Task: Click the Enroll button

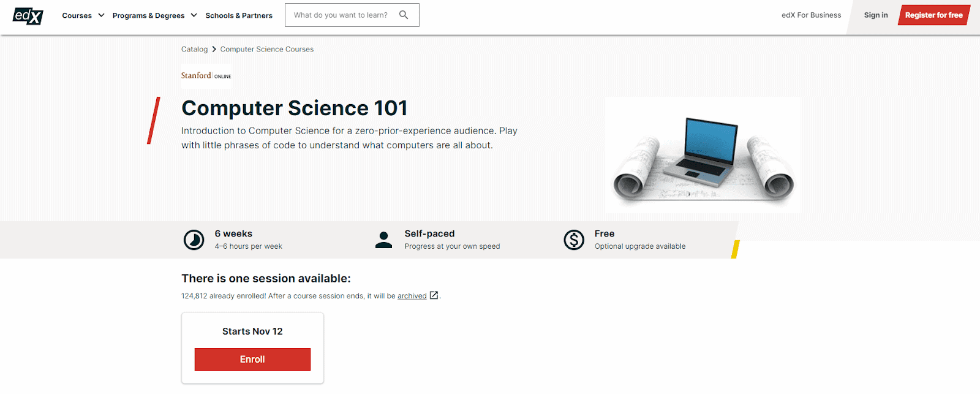Action: point(252,359)
